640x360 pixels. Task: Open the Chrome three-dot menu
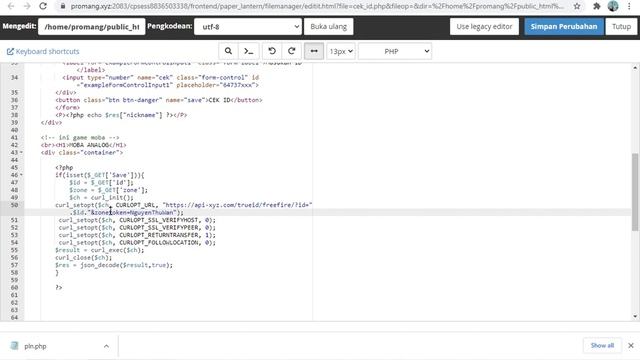[x=629, y=6]
